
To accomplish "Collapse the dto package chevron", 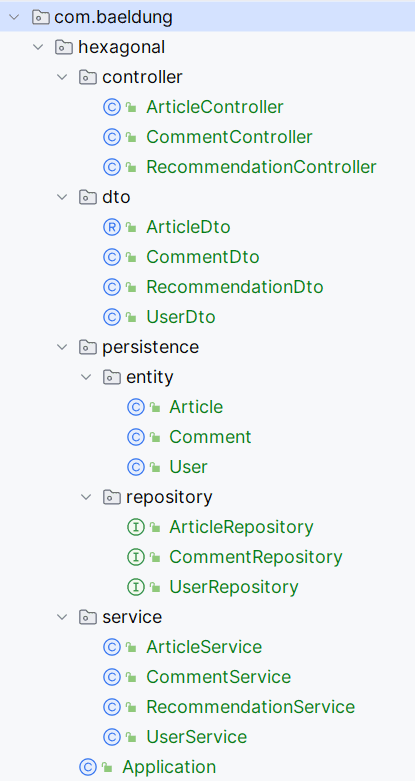I will (x=62, y=197).
